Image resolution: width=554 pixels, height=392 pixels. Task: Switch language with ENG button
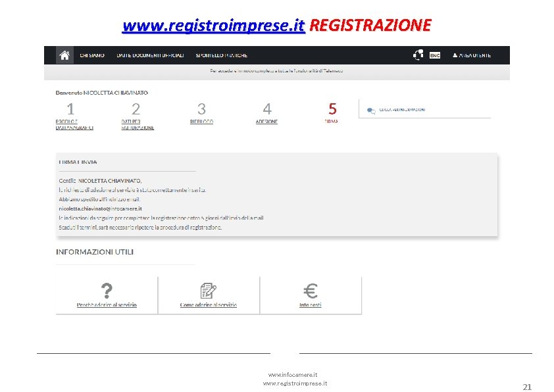pos(434,55)
